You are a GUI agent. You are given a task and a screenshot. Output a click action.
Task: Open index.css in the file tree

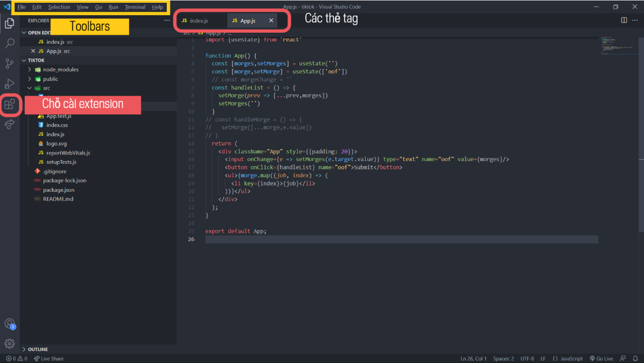(57, 125)
